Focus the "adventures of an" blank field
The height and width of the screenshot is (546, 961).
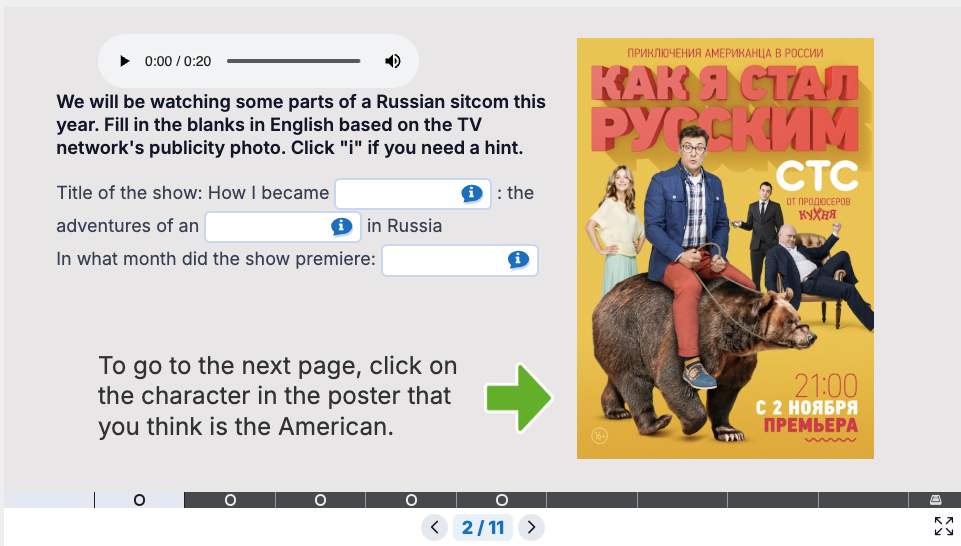(x=283, y=227)
